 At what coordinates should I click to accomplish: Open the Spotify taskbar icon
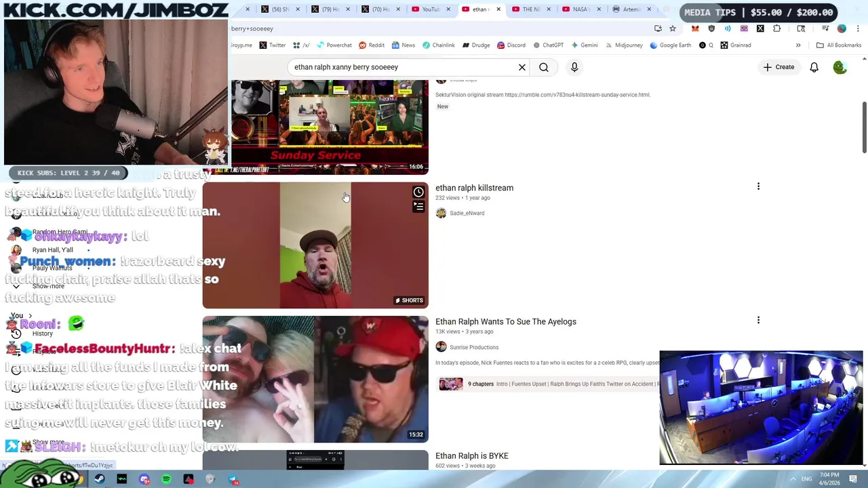tap(166, 479)
